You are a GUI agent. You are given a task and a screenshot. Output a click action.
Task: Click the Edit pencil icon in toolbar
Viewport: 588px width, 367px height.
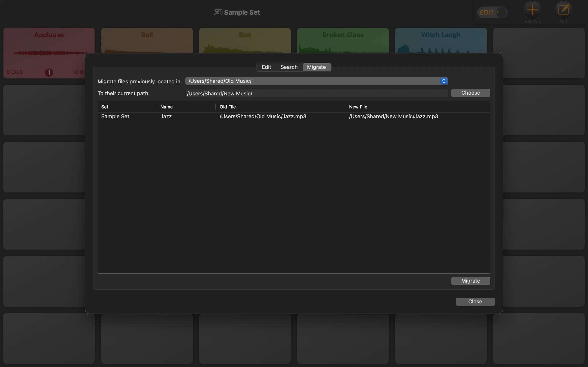coord(563,10)
